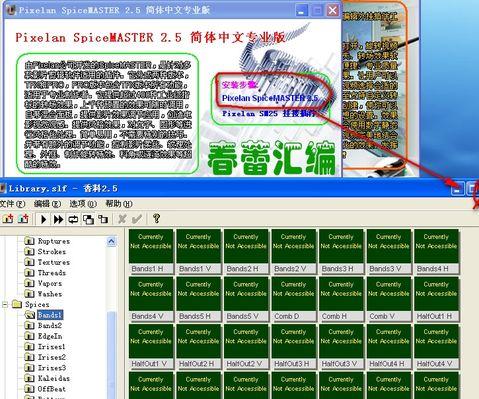Toggle the loop icon in the toolbar

[x=73, y=219]
